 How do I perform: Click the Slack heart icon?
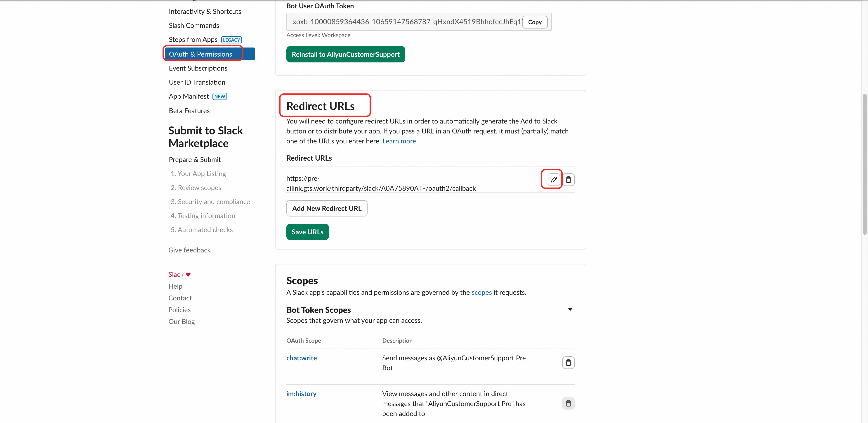click(188, 275)
